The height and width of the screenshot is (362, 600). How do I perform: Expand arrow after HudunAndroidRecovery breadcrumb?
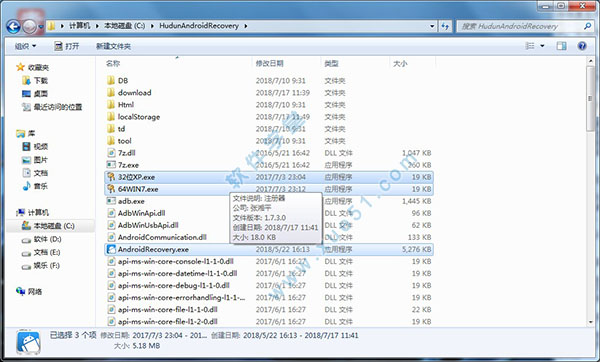click(x=246, y=26)
